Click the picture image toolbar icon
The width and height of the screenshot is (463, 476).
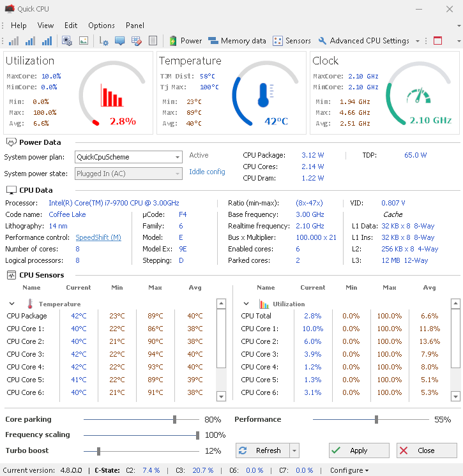pos(84,41)
